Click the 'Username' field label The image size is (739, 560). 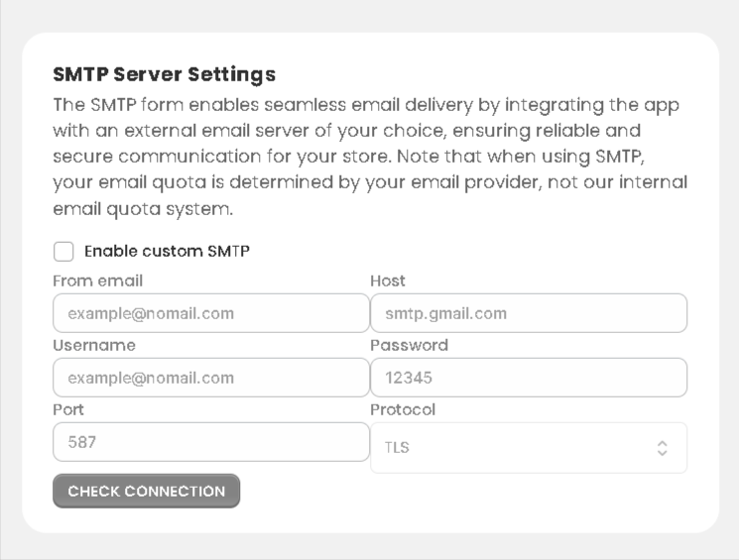93,346
